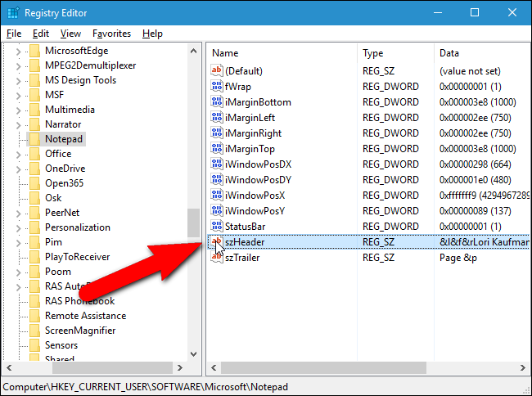Click the iWindowPosX DWORD icon
The width and height of the screenshot is (532, 396).
coord(216,195)
